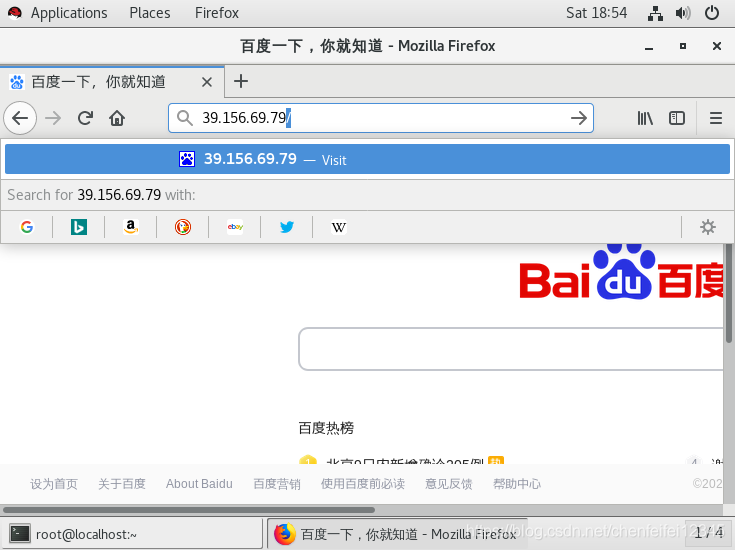Toggle the sidebars icon
The image size is (735, 550).
tap(676, 118)
